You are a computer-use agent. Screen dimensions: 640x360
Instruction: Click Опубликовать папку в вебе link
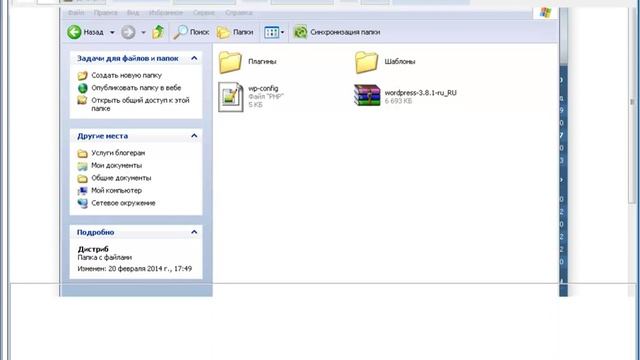(x=136, y=88)
